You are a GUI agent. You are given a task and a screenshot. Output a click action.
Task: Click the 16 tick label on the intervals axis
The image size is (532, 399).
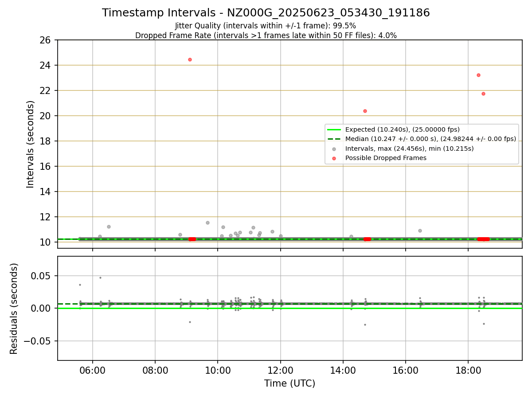pyautogui.click(x=46, y=166)
